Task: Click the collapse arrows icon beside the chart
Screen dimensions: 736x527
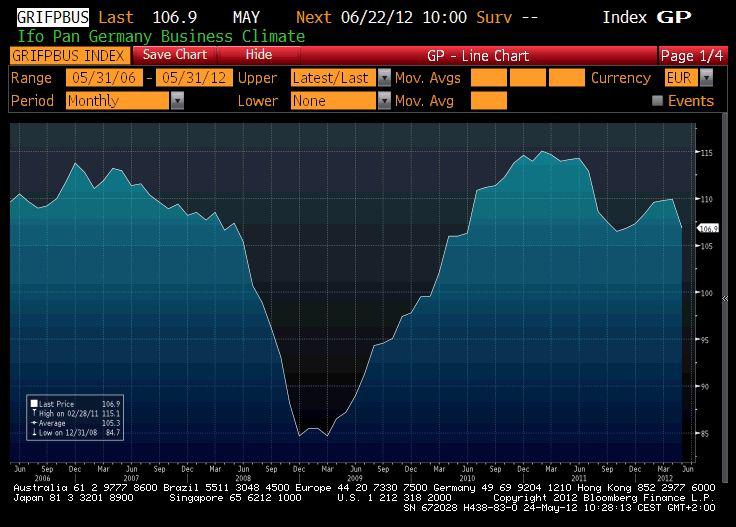Action: 725,298
